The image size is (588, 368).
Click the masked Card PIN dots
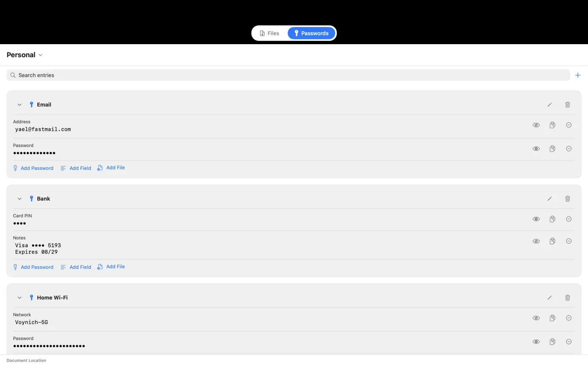19,224
